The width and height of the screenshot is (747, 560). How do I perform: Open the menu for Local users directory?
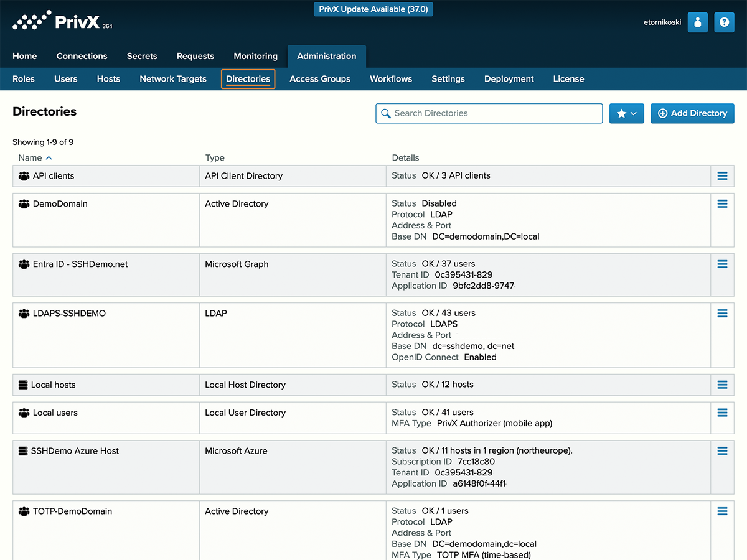point(722,412)
